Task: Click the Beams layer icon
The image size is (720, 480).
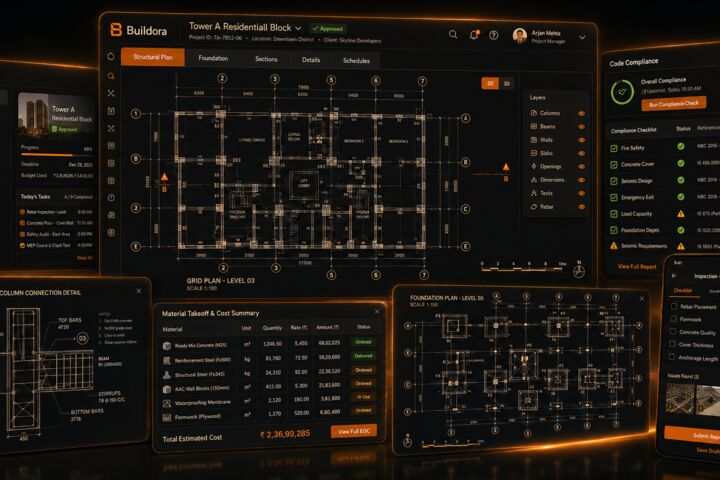Action: pyautogui.click(x=534, y=126)
